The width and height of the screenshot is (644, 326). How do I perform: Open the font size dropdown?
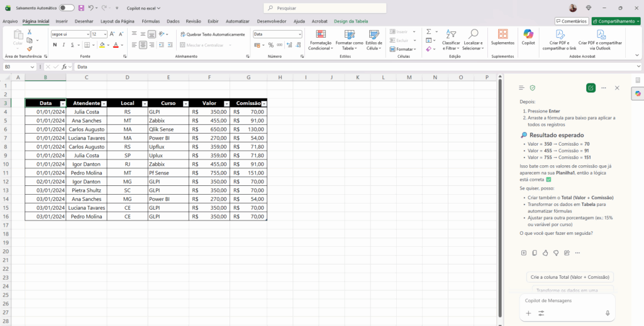click(104, 34)
